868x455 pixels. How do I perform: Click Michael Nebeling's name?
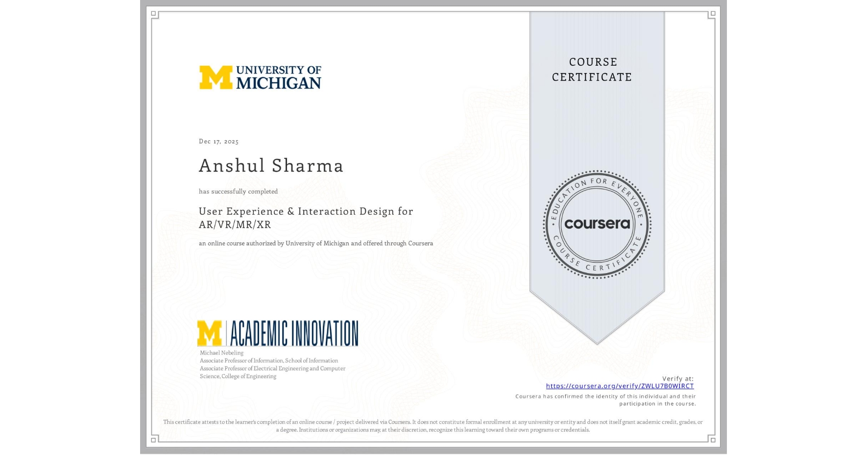point(221,353)
